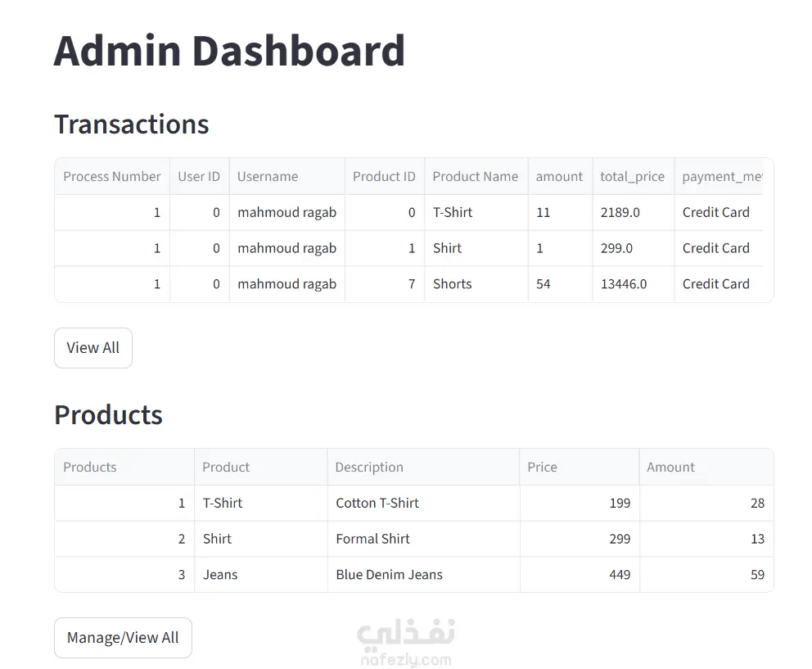Select the payment_method column header
812x669 pixels.
[x=721, y=176]
